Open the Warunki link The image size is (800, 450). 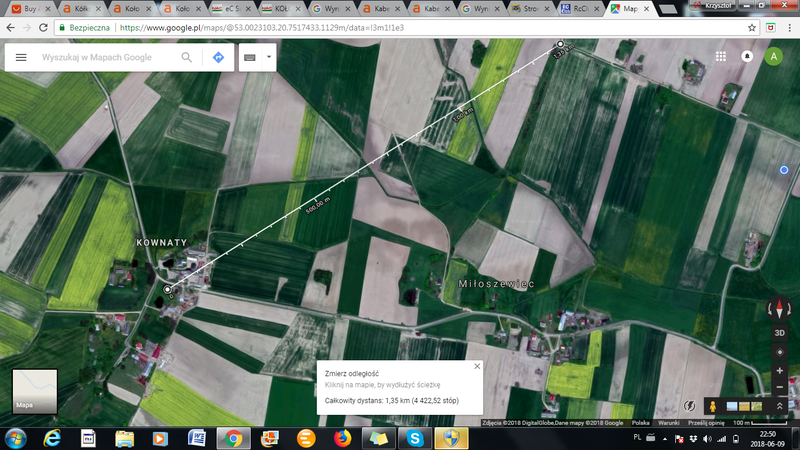coord(668,423)
